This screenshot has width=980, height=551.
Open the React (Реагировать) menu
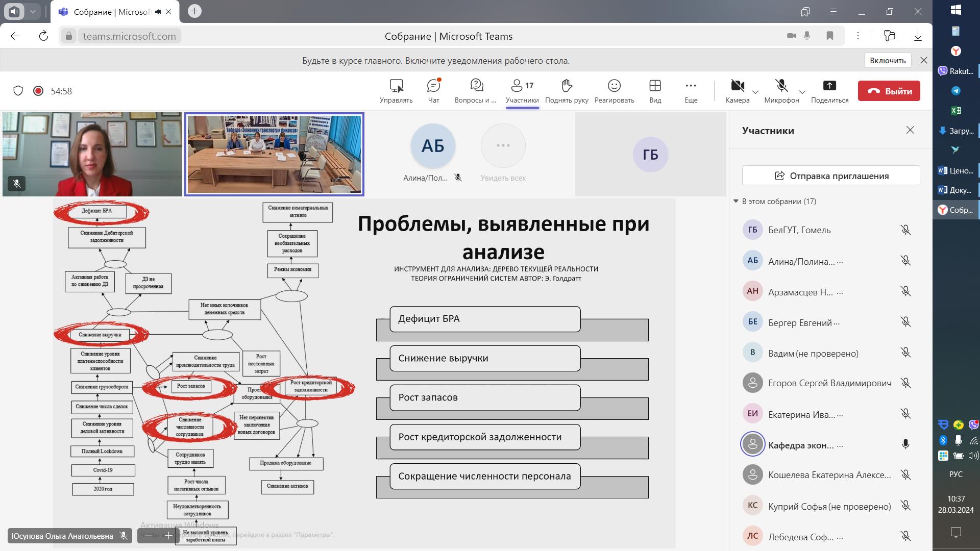coord(615,91)
